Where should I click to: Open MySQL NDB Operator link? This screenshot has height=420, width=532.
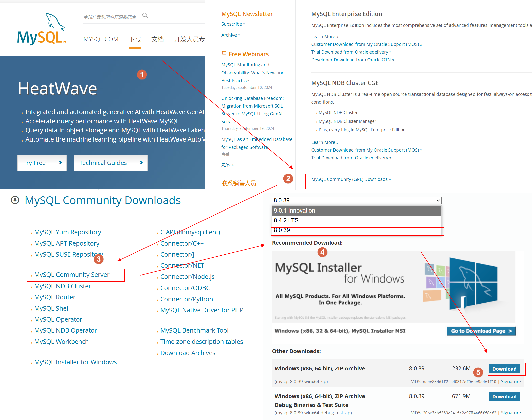66,330
